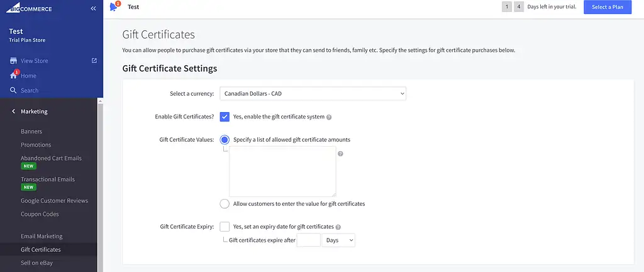Click the 'Gift Certificate Expiry:' label
The width and height of the screenshot is (644, 272).
pyautogui.click(x=187, y=227)
